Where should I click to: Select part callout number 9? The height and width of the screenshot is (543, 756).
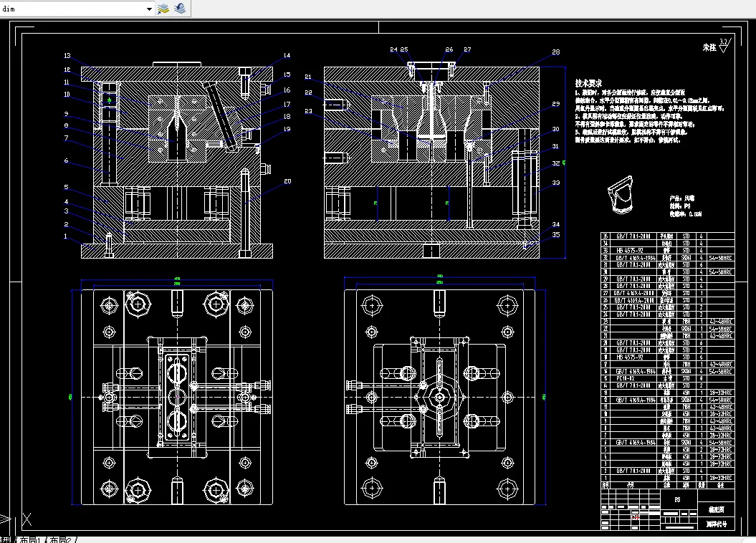point(66,114)
